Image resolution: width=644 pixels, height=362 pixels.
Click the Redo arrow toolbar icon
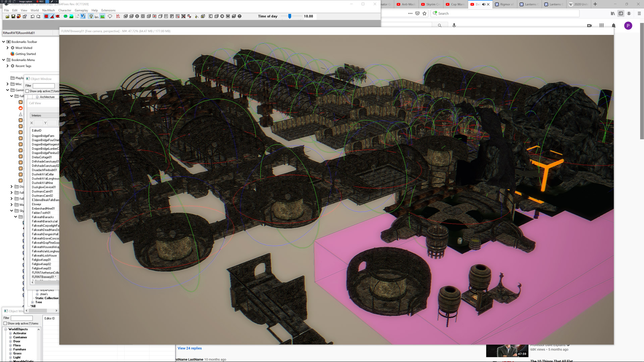tap(38, 16)
